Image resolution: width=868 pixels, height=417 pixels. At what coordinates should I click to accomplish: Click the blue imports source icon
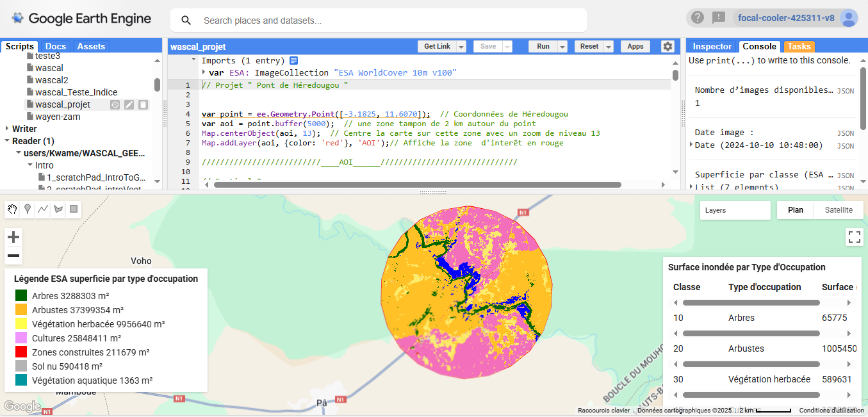(294, 61)
